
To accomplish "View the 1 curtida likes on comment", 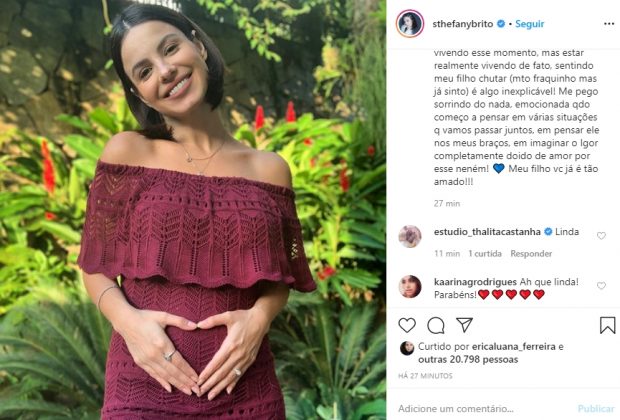I will [x=485, y=254].
